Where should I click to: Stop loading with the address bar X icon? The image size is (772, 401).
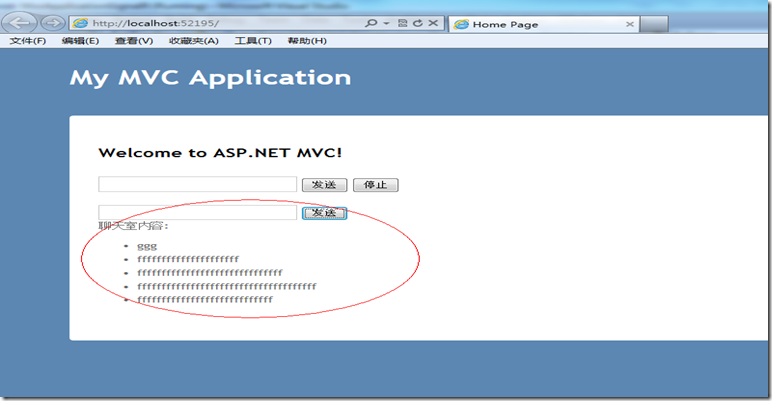[433, 23]
